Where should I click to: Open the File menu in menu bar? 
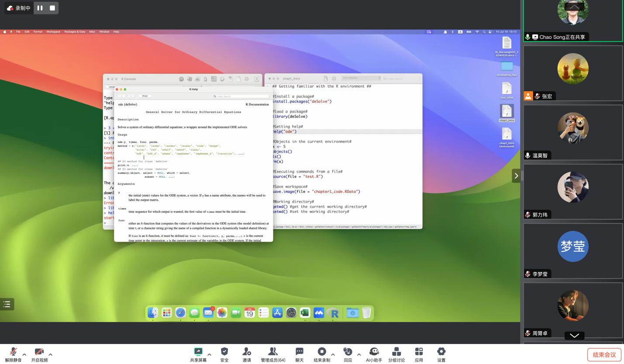click(18, 32)
